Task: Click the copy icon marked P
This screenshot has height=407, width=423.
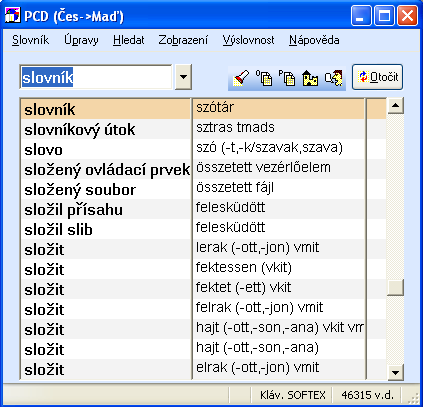Action: point(287,78)
